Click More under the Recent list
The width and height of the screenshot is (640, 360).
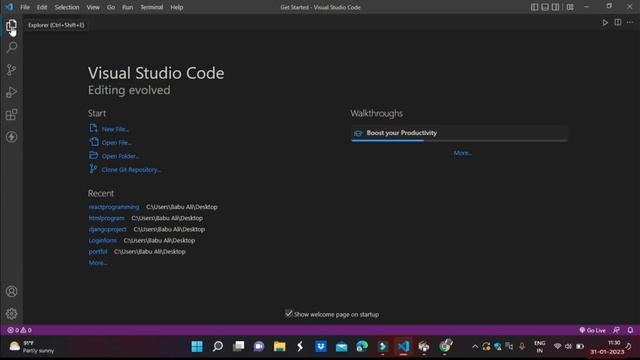pyautogui.click(x=98, y=263)
